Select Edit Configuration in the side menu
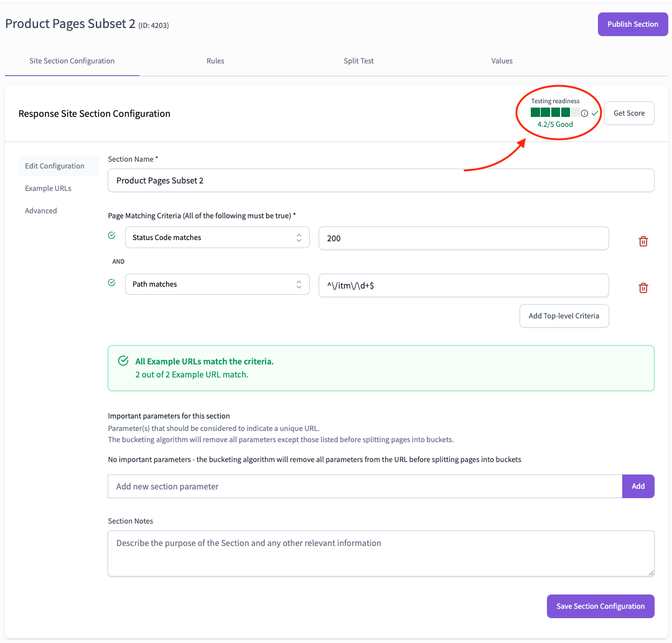672x643 pixels. pos(58,166)
